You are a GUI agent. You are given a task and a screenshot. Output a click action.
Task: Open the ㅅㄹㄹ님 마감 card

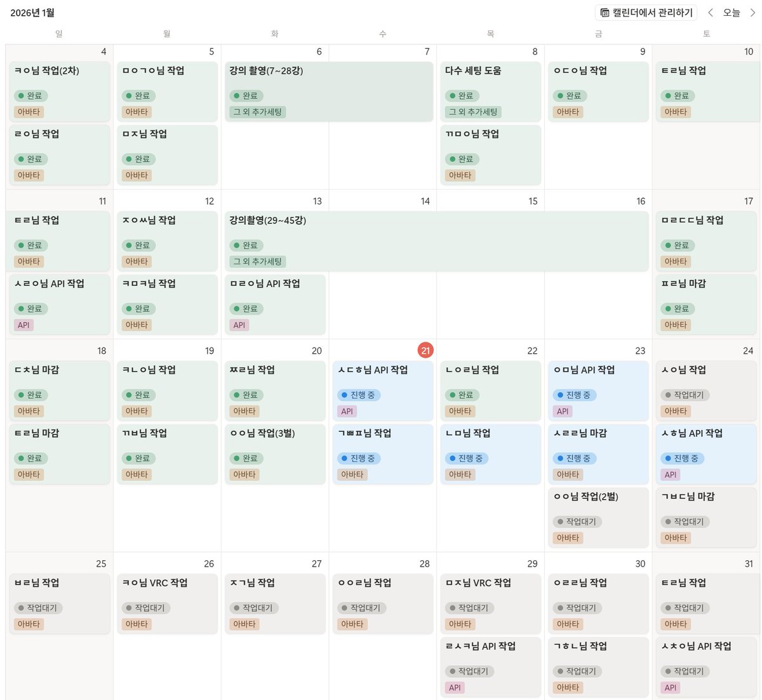click(x=598, y=454)
